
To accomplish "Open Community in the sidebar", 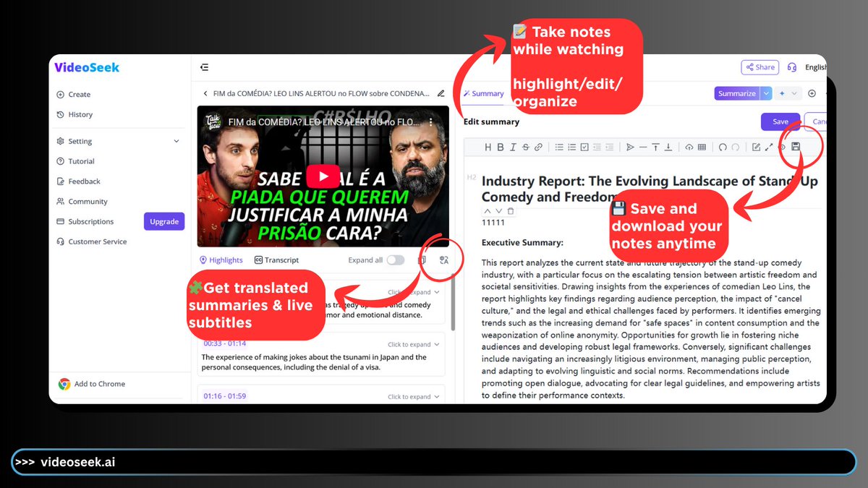I will tap(82, 202).
